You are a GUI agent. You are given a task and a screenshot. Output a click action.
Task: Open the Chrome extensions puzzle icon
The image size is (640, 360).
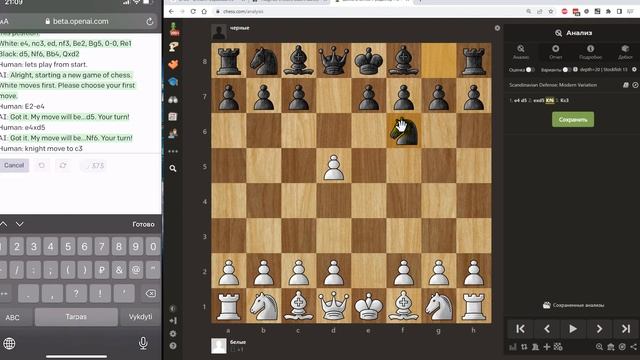click(608, 11)
